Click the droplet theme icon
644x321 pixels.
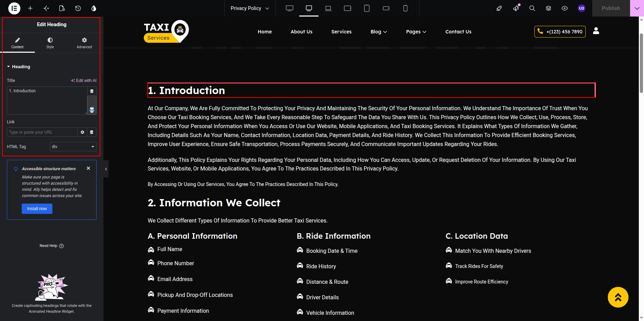[94, 8]
